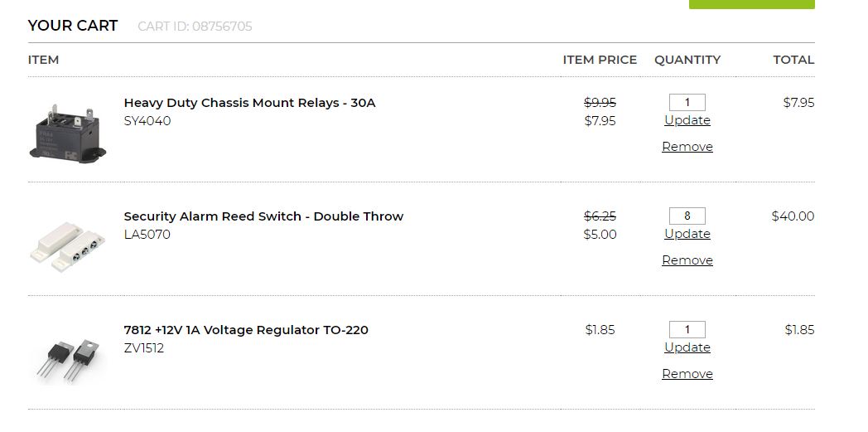
Task: Click the SY4040 product code
Action: (x=147, y=121)
